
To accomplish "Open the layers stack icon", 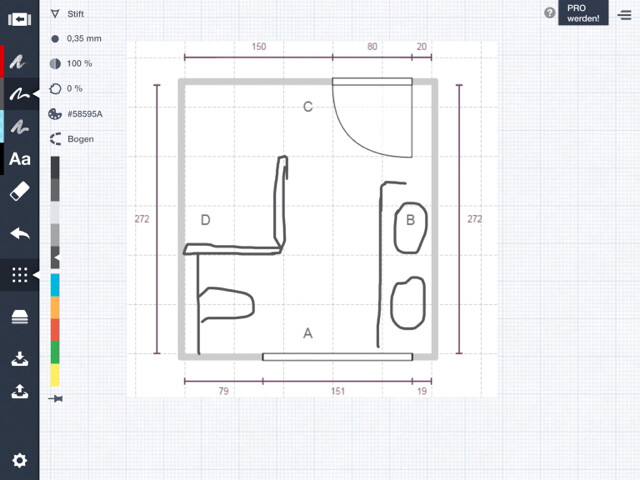I will coord(19,317).
